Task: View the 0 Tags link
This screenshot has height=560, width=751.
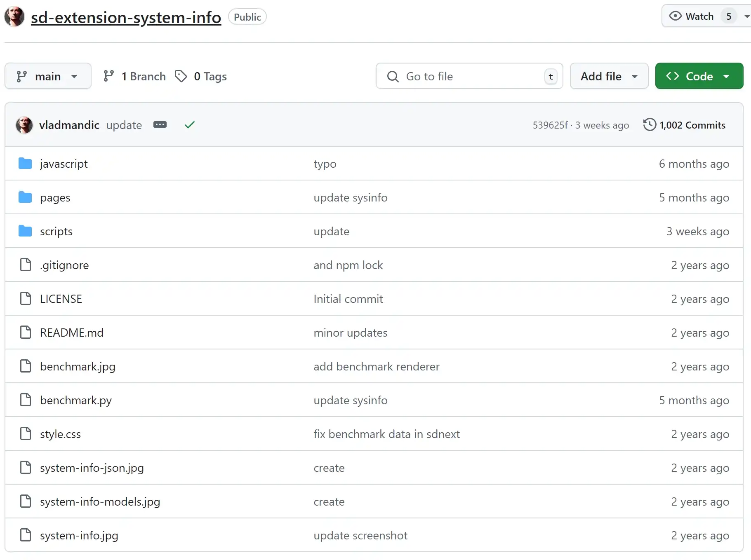Action: point(201,76)
